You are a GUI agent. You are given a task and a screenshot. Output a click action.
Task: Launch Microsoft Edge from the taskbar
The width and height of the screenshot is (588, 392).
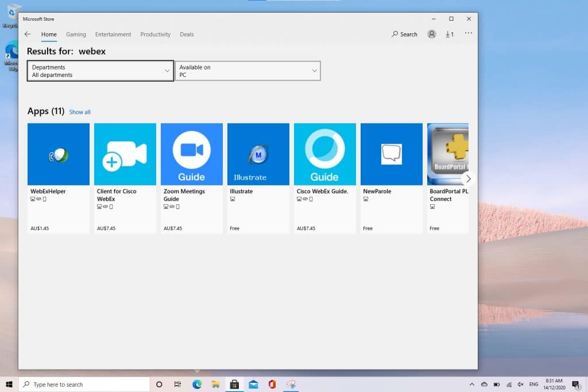coord(196,384)
